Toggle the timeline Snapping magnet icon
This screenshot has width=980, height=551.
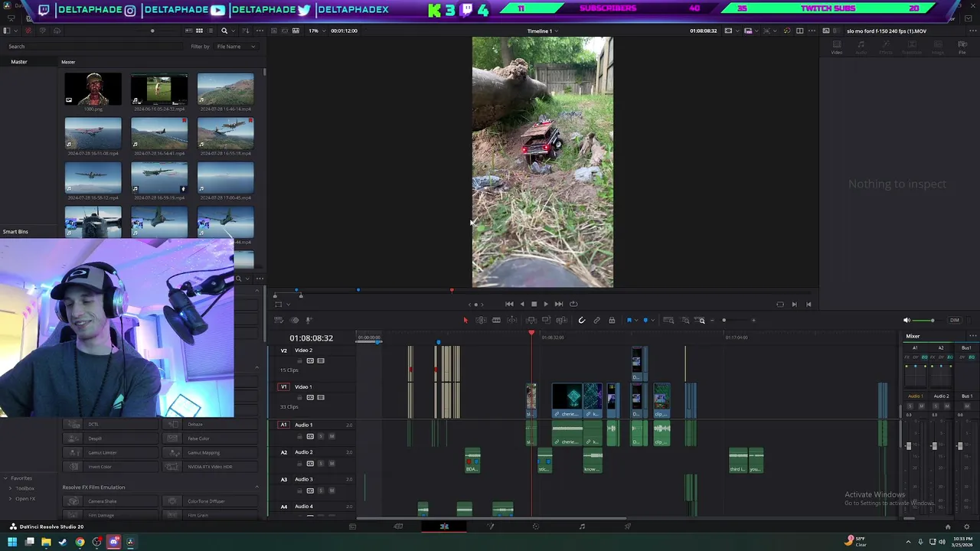click(x=582, y=320)
